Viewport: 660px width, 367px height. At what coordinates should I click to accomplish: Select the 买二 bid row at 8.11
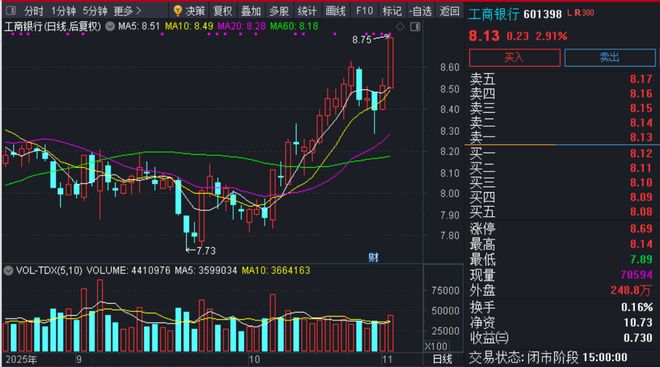pyautogui.click(x=562, y=168)
